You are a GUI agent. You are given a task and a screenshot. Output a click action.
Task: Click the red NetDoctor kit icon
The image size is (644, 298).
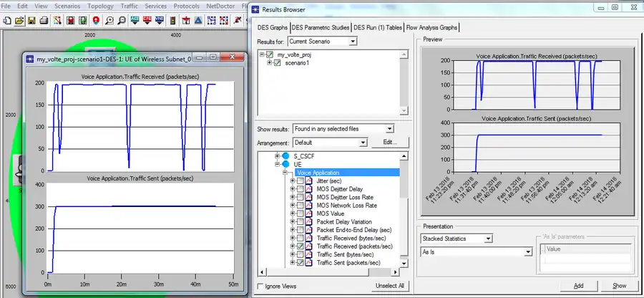pos(185,20)
